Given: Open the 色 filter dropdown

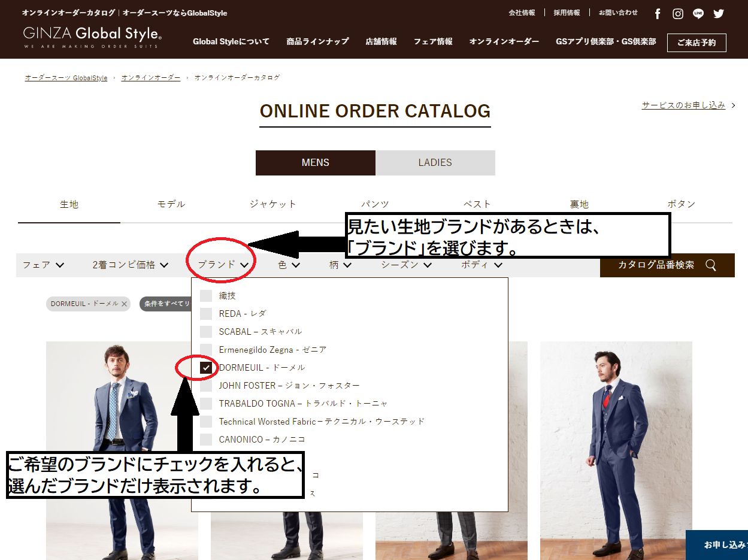Looking at the screenshot, I should 289,265.
